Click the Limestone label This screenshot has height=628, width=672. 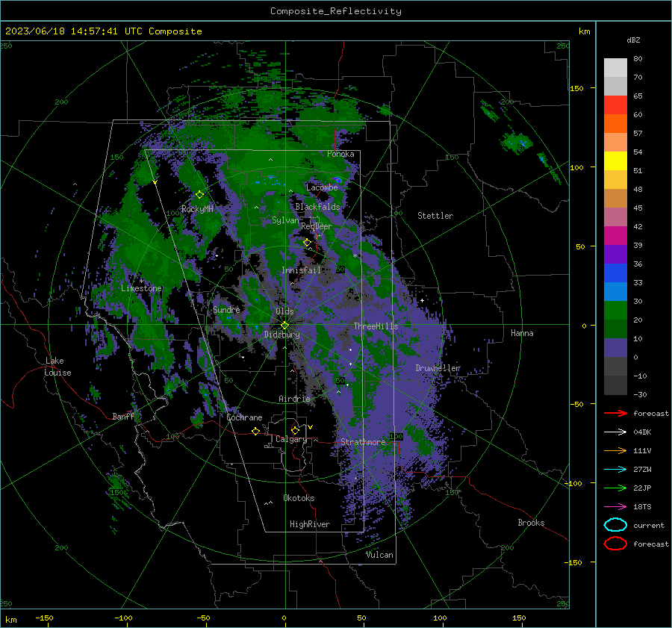click(141, 288)
